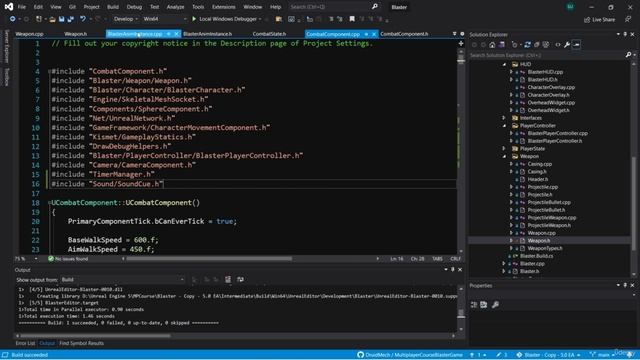Click editor horizontal scrollbar thumb

pos(209,259)
